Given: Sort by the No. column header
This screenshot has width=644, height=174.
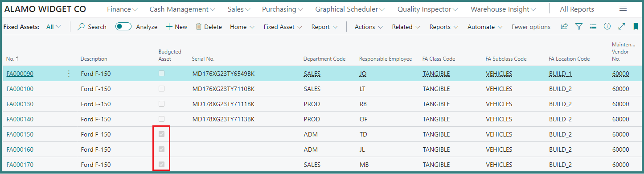Looking at the screenshot, I should coord(12,59).
